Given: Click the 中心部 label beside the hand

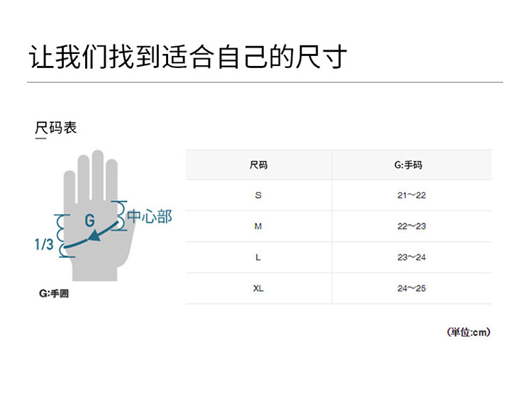Looking at the screenshot, I should [x=150, y=216].
